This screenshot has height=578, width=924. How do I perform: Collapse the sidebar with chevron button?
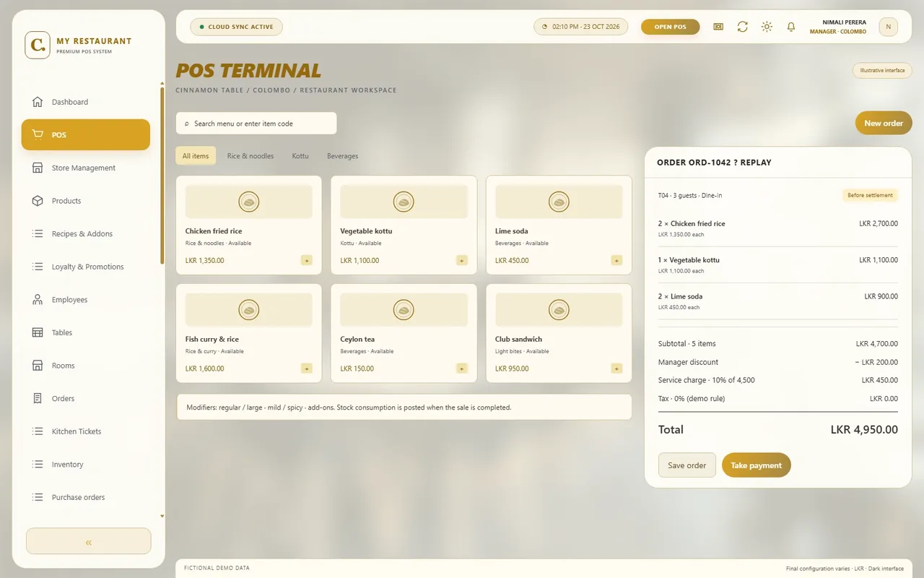click(89, 541)
